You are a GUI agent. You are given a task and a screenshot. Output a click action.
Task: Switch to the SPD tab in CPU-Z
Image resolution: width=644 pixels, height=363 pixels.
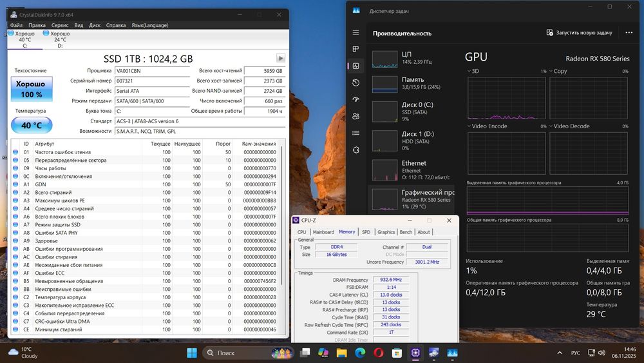(366, 232)
